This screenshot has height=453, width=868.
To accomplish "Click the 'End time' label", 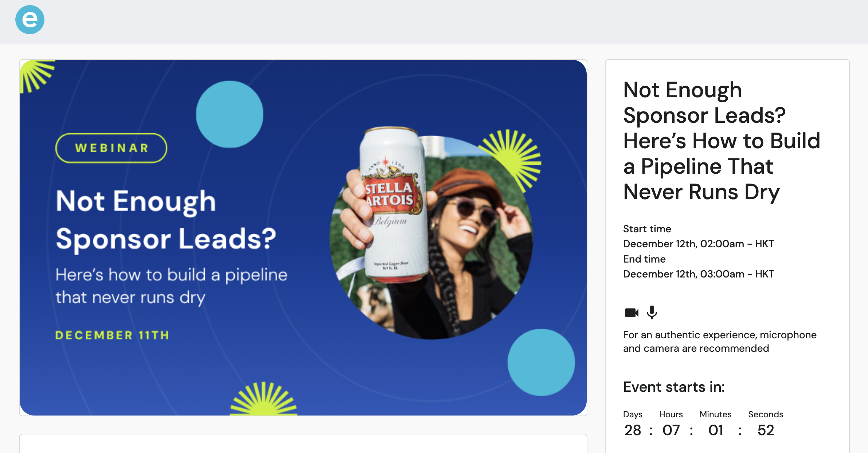I will 644,259.
